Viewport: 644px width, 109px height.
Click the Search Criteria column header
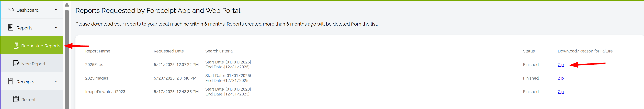[x=219, y=51]
